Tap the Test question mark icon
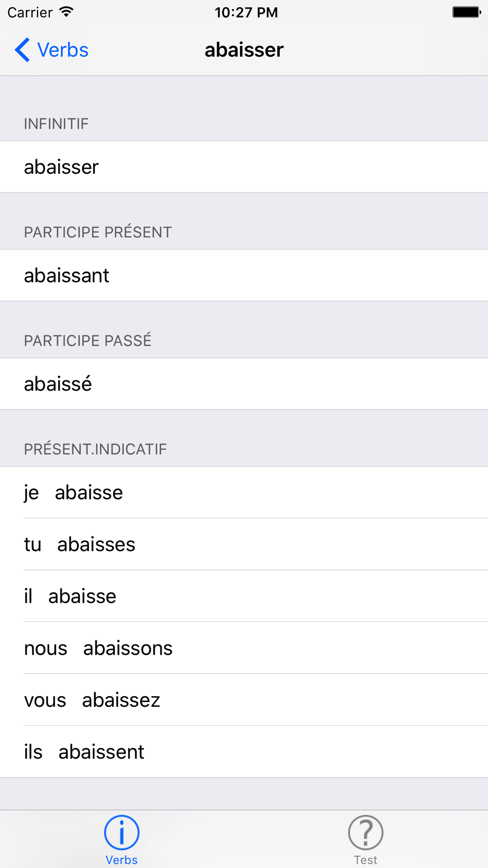This screenshot has width=488, height=868. (366, 832)
